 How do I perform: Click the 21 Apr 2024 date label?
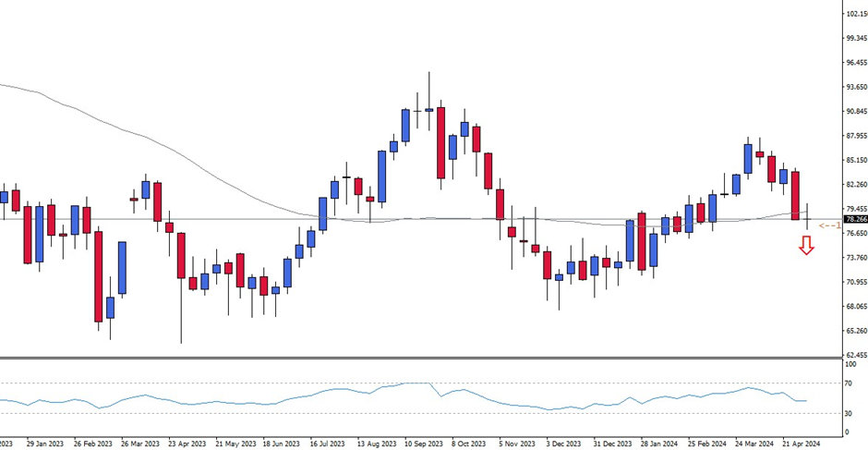(801, 443)
